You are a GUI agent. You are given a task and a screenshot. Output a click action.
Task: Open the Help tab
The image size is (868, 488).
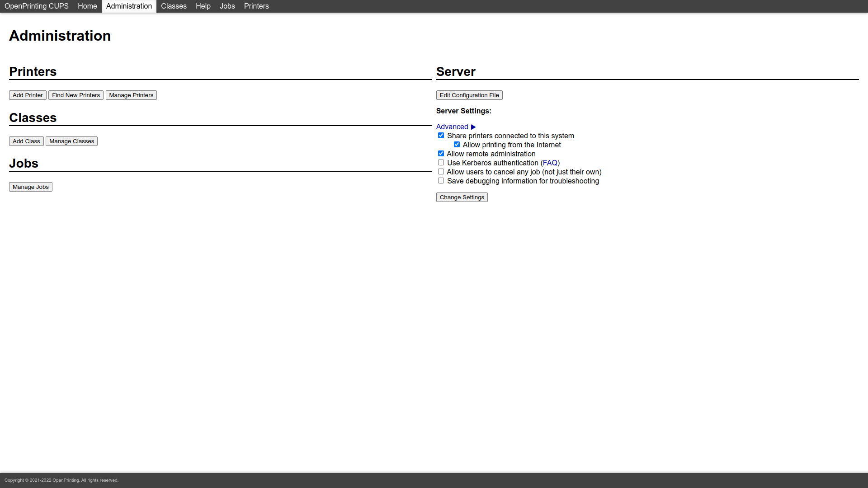point(203,6)
